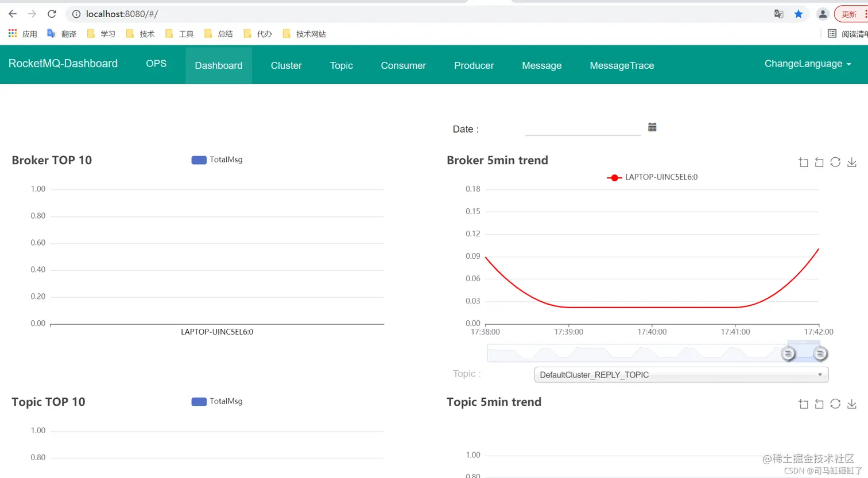Toggle LAPTOP-UINC5EL6:0 legend in Broker trend
868x478 pixels.
pos(652,177)
